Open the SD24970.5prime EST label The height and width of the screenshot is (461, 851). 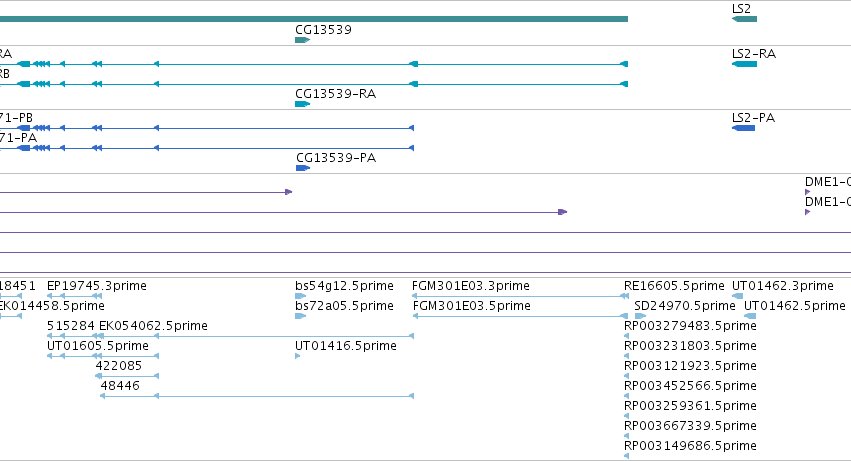coord(684,306)
